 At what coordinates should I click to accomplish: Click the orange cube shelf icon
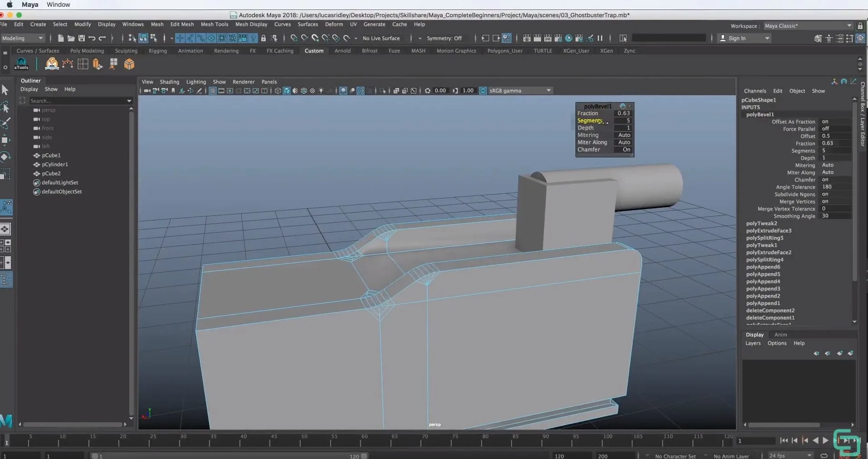click(129, 64)
